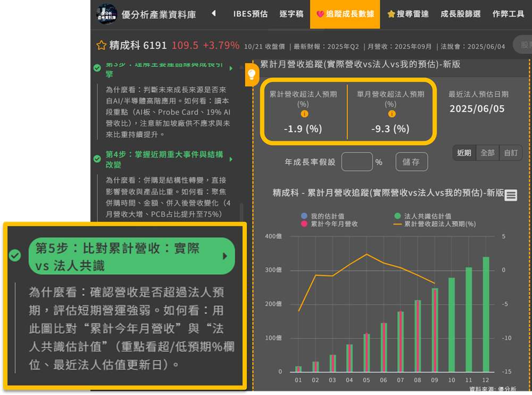The width and height of the screenshot is (532, 395).
Task: Open the chart hamburger menu
Action: click(511, 195)
